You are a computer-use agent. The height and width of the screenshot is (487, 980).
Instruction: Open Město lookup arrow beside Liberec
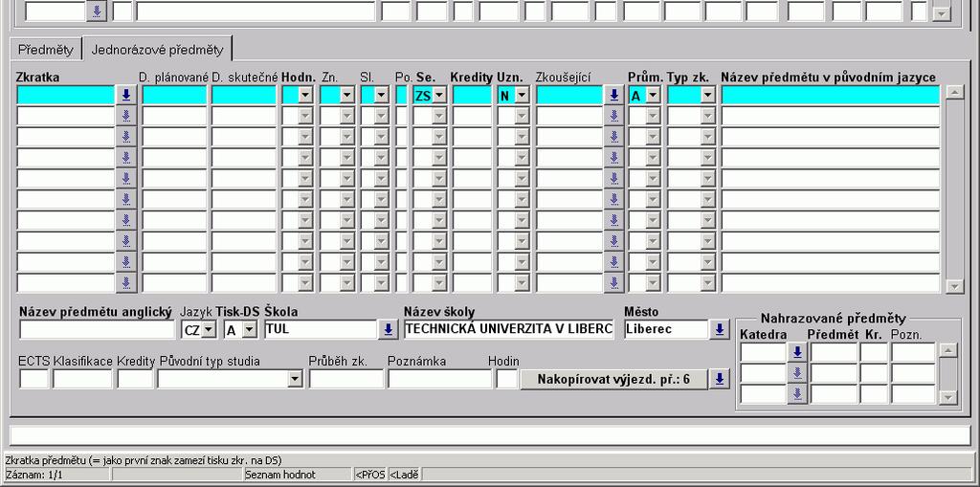720,329
